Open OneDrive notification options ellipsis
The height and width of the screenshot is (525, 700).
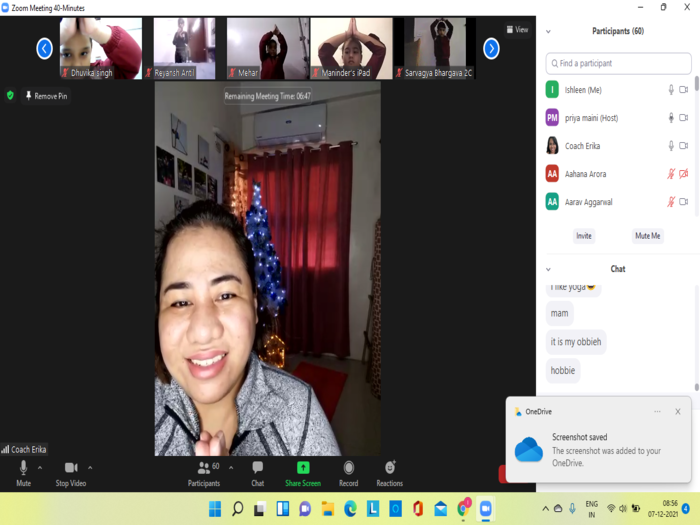coord(657,412)
